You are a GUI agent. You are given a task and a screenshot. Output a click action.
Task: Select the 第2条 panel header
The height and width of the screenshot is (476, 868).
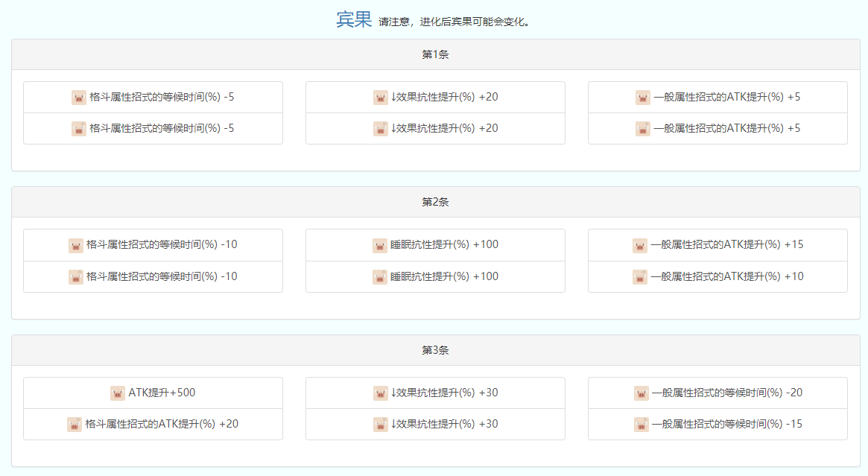435,202
